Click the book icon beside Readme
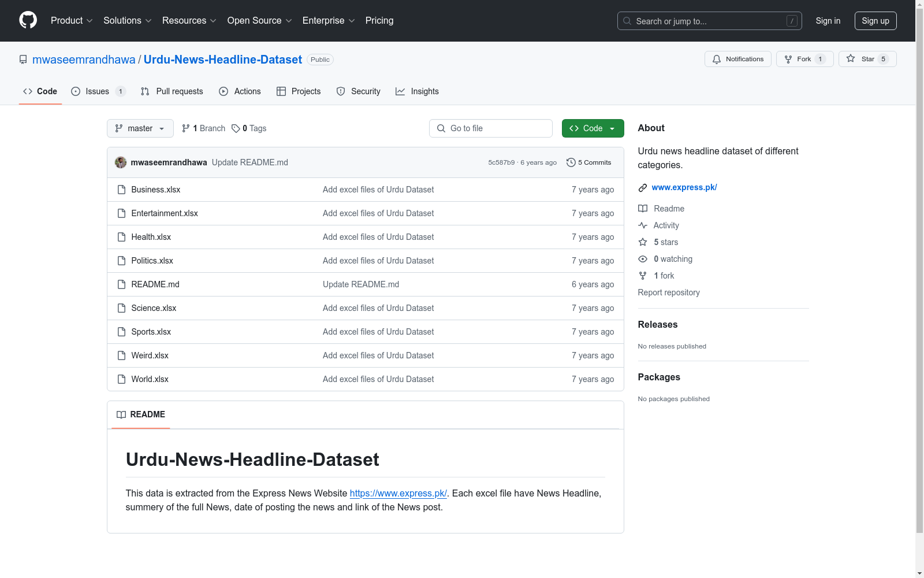The height and width of the screenshot is (578, 924). tap(643, 209)
